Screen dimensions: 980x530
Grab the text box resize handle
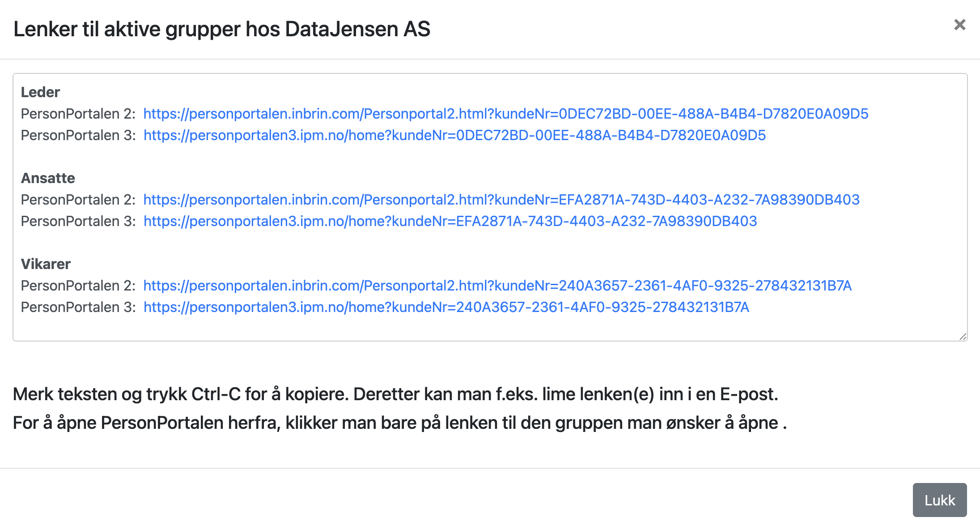(x=963, y=337)
